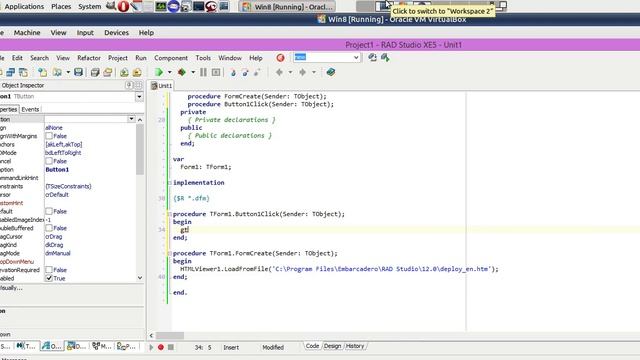Screen dimensions: 640x360
Task: Click the horizontal scrollbar thumb in editor
Action: pos(170,336)
